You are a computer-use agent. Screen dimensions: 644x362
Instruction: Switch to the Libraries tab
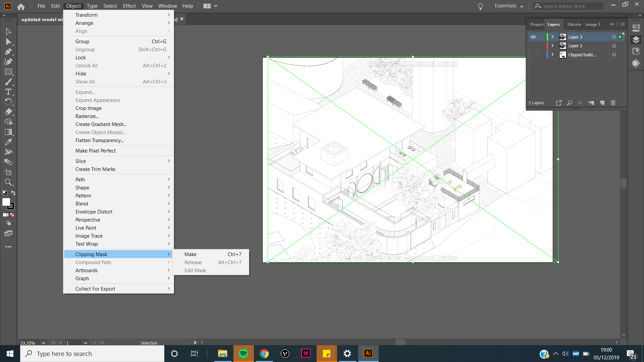click(x=574, y=24)
